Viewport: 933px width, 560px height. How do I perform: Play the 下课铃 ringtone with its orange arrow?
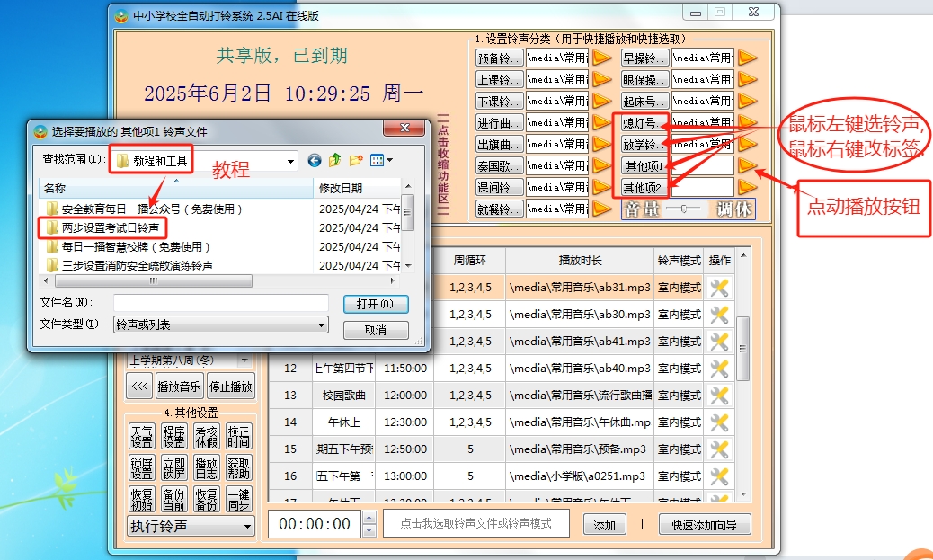click(x=601, y=101)
